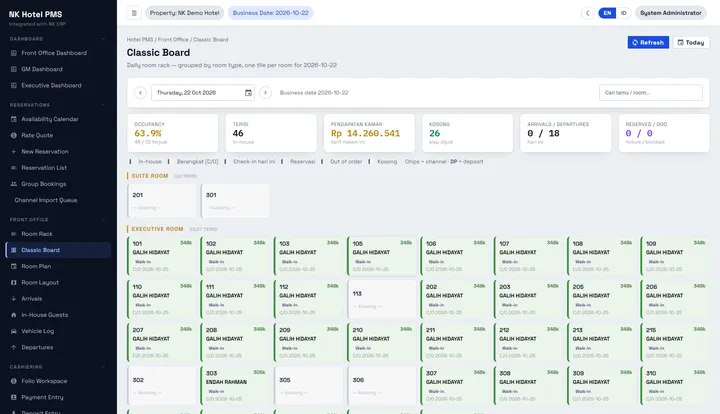Open In-House Guests menu item
Viewport: 720px width, 414px height.
coord(58,315)
